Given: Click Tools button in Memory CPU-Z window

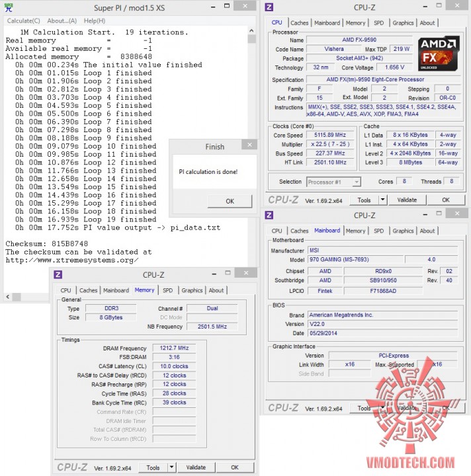Looking at the screenshot, I should [153, 467].
